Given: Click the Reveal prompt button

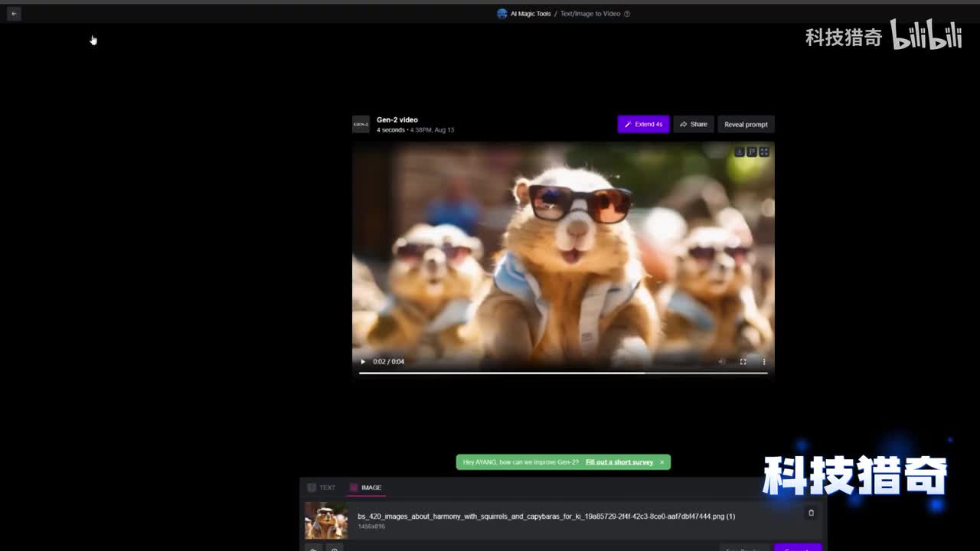Looking at the screenshot, I should (x=745, y=124).
